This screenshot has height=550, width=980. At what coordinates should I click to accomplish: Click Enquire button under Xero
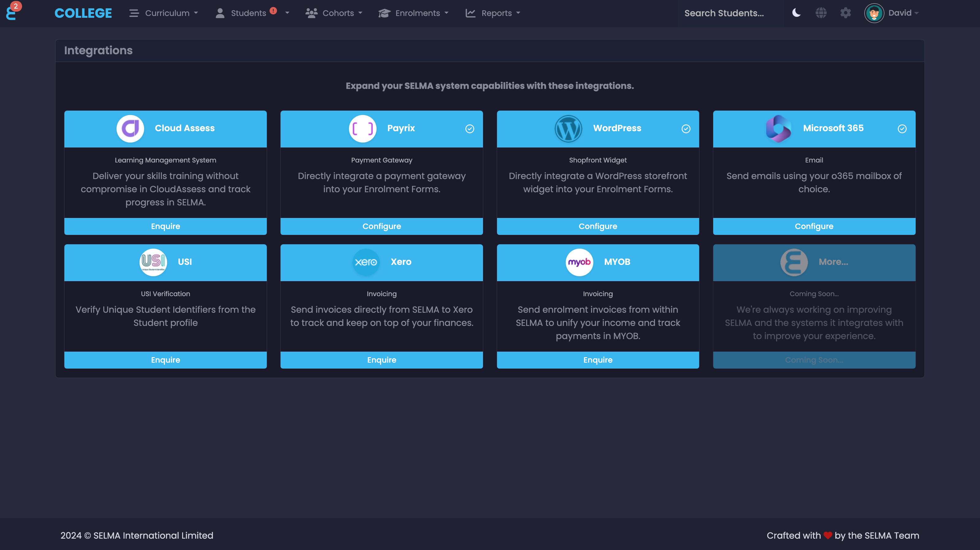[381, 360]
